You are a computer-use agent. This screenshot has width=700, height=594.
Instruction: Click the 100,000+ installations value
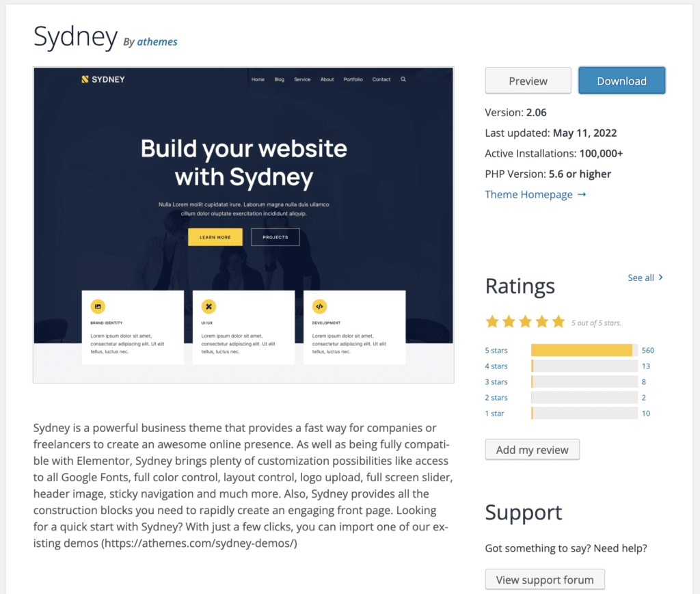[601, 154]
